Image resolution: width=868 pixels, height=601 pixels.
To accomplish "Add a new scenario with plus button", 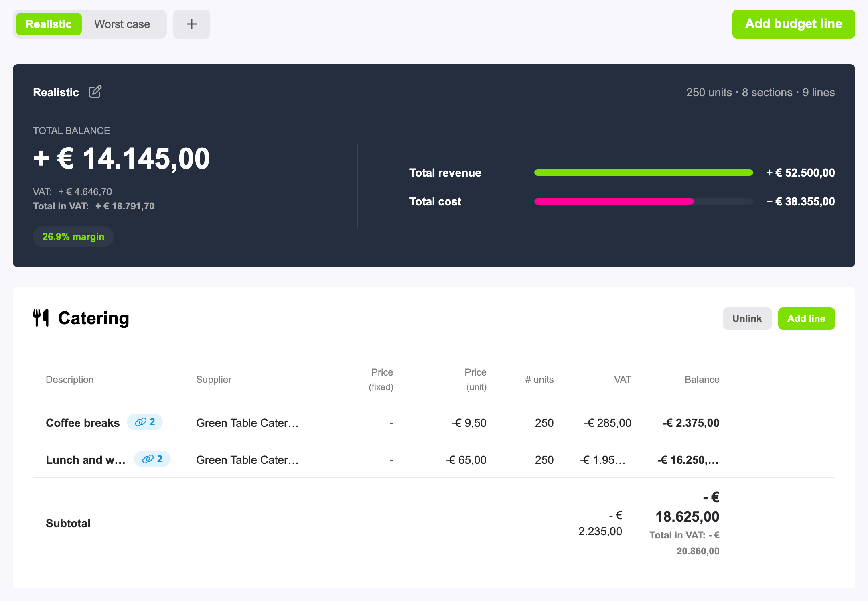I will point(192,24).
